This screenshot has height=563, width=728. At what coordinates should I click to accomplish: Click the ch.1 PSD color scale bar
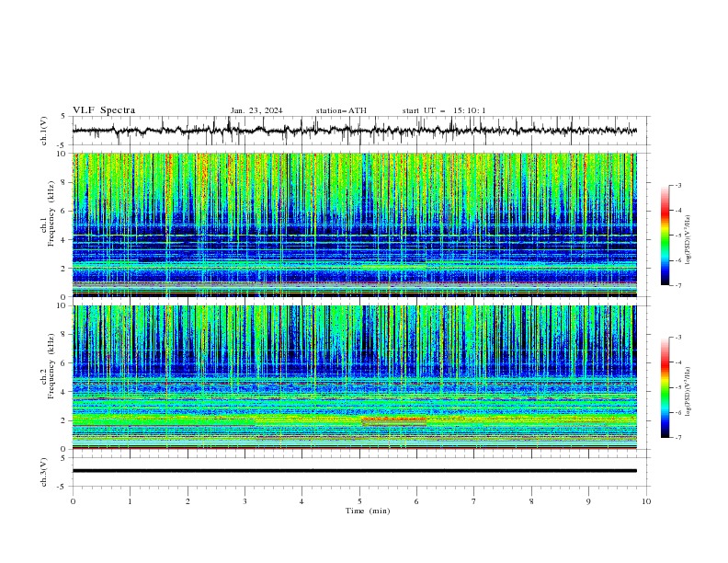(665, 236)
